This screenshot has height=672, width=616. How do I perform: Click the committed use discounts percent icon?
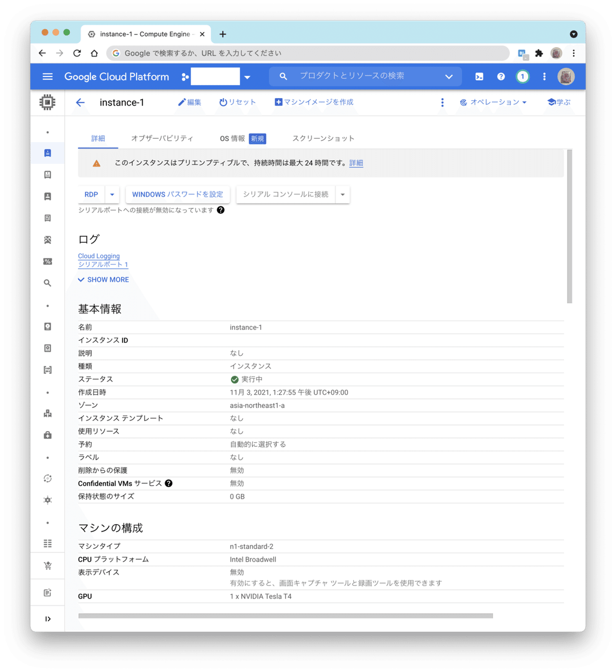(47, 261)
